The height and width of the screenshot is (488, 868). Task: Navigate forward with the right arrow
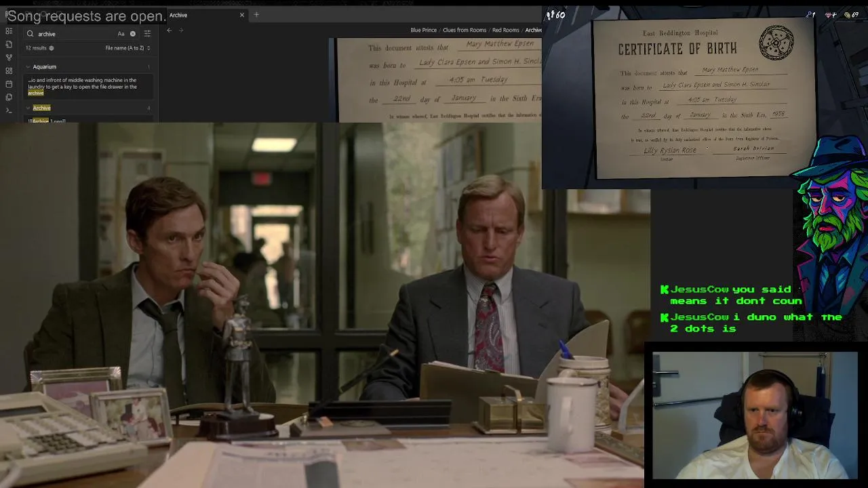182,30
